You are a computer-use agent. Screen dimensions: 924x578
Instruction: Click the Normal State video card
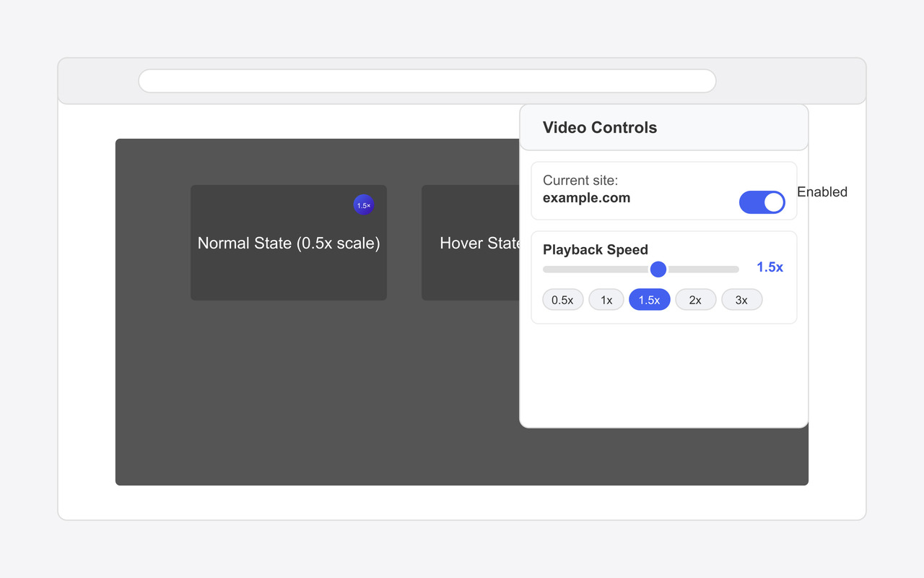pyautogui.click(x=289, y=243)
